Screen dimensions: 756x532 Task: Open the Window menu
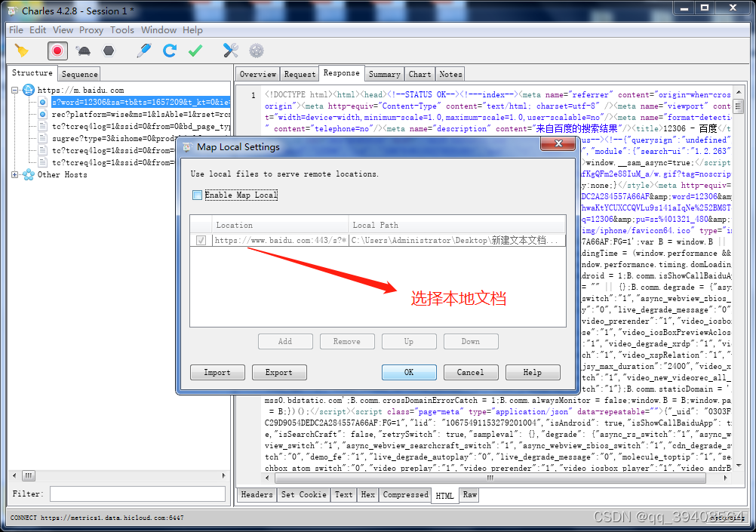click(158, 30)
